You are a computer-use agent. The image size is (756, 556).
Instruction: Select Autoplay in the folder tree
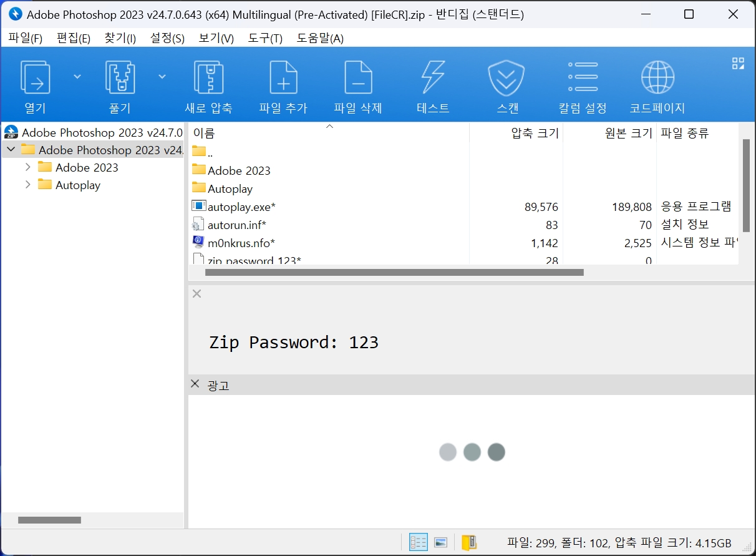[x=78, y=185]
